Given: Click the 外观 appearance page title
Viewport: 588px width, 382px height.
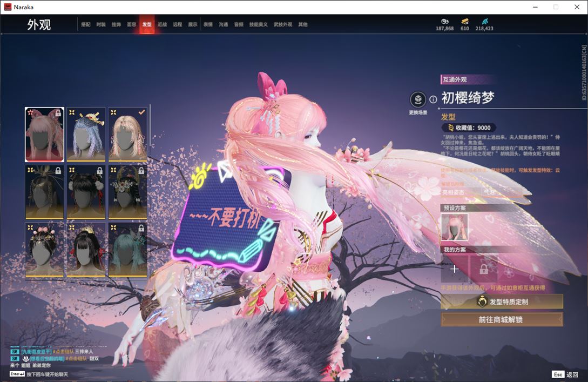Looking at the screenshot, I should 39,25.
